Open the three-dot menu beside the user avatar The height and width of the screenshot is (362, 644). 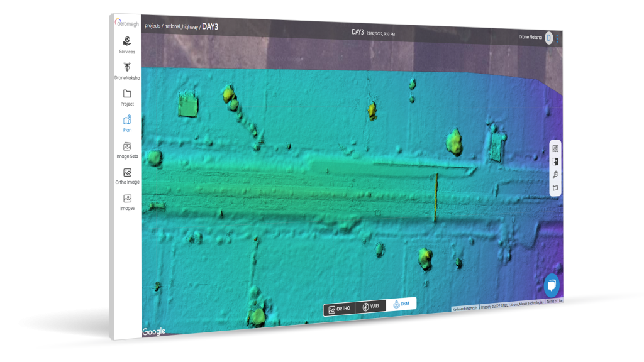557,39
